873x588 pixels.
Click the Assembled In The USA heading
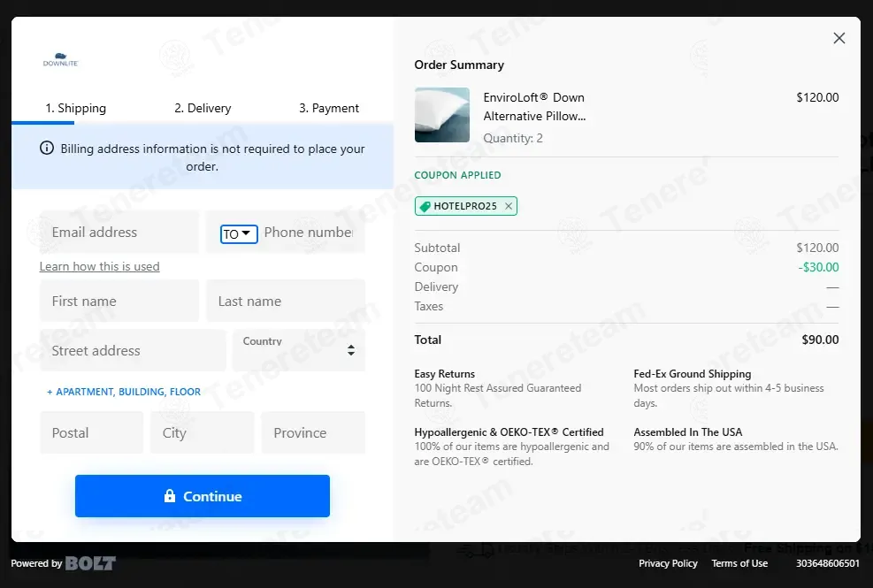point(688,432)
